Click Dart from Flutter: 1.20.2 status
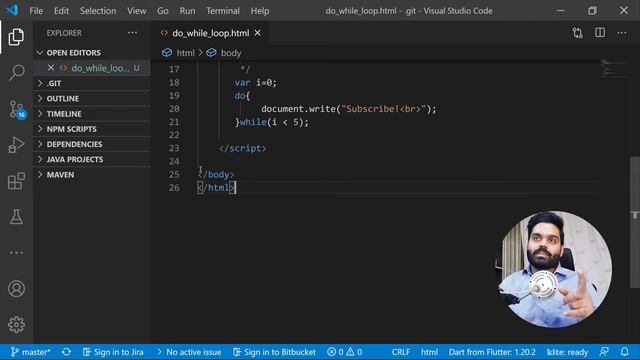The image size is (640, 360). [x=492, y=352]
